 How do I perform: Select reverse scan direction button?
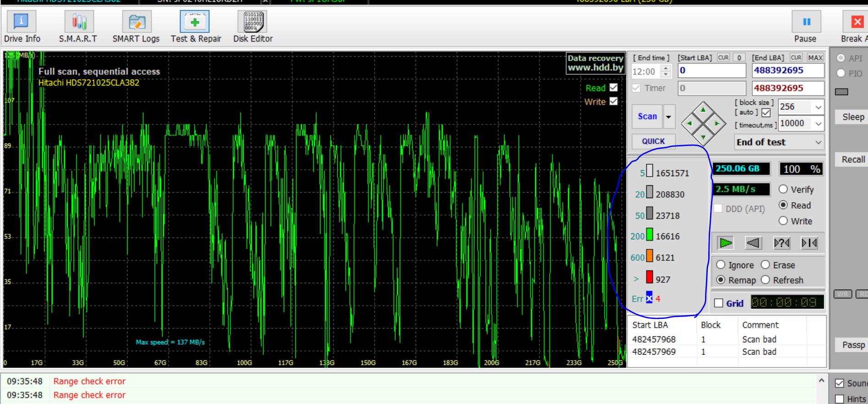(754, 242)
